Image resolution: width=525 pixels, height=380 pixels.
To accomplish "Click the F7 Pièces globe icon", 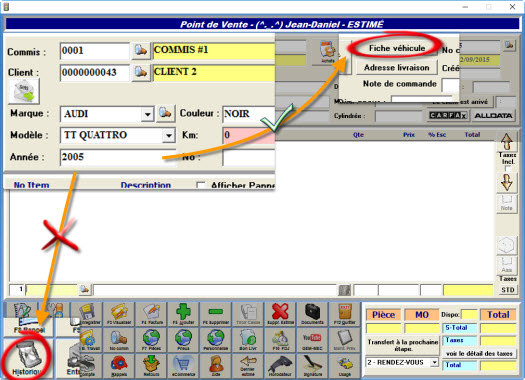I will 152,340.
